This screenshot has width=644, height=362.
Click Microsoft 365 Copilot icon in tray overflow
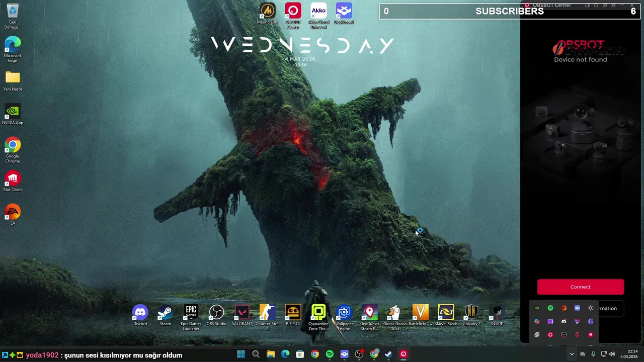537,321
